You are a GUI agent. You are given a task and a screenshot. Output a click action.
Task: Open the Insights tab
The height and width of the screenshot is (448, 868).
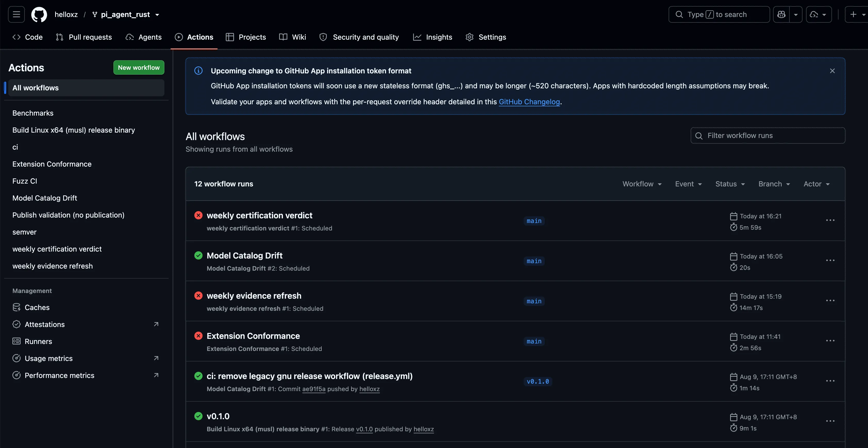point(433,37)
